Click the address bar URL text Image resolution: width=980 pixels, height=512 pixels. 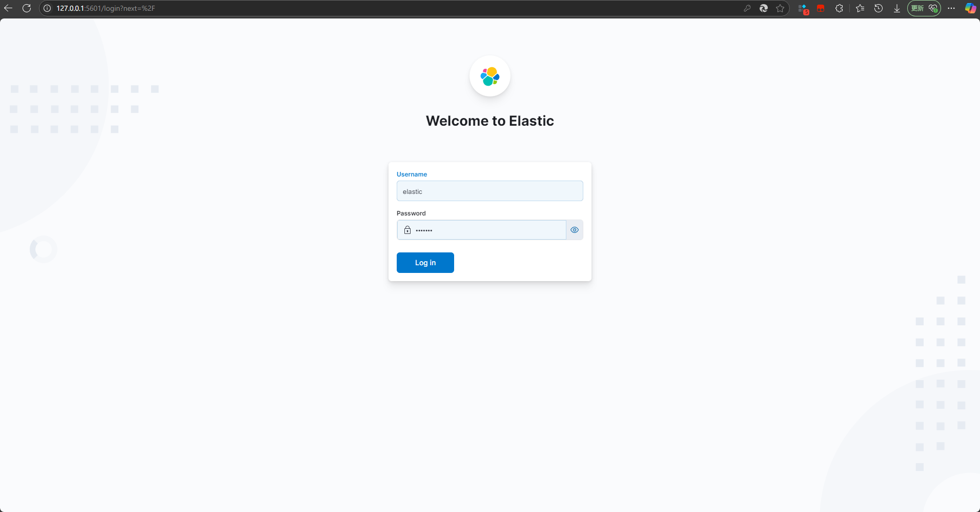[106, 8]
